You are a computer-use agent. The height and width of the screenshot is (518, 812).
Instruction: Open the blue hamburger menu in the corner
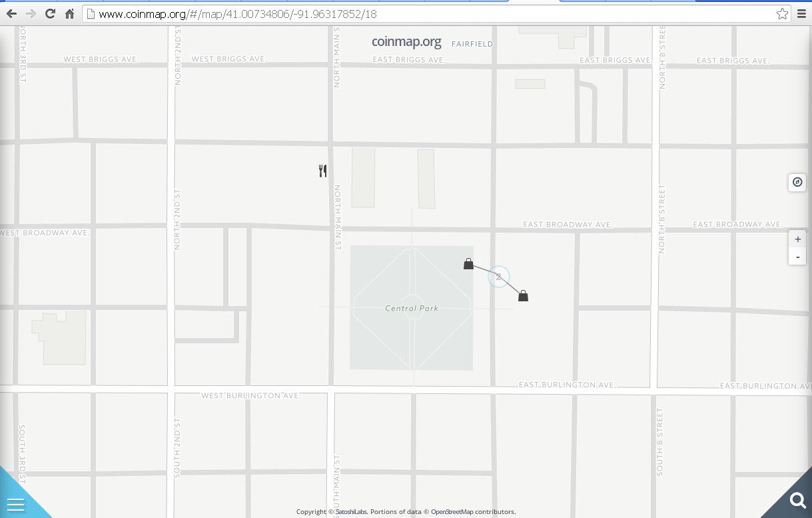tap(15, 504)
